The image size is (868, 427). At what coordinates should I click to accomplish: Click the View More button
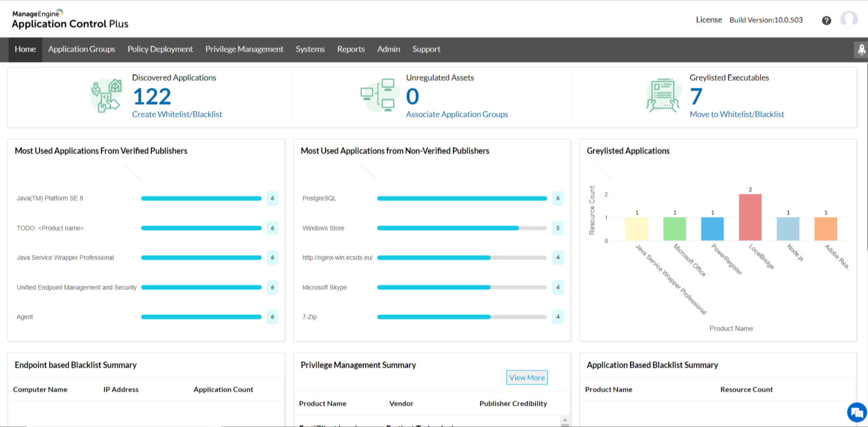[527, 378]
